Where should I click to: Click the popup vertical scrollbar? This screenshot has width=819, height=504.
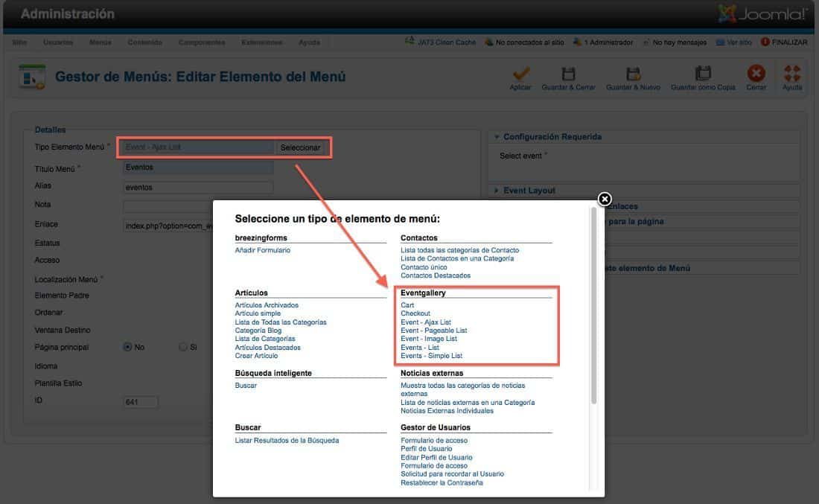pyautogui.click(x=593, y=305)
